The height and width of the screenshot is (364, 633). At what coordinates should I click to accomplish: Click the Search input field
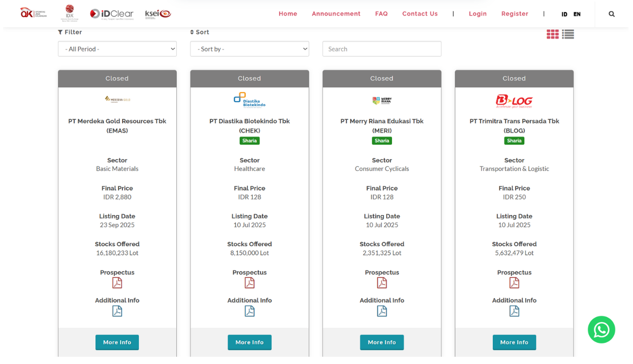(382, 49)
